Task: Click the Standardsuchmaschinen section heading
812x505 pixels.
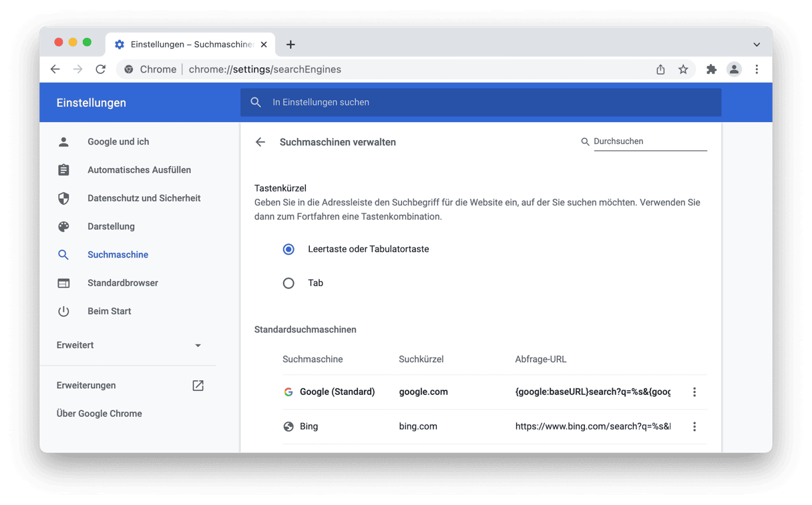Action: 305,330
